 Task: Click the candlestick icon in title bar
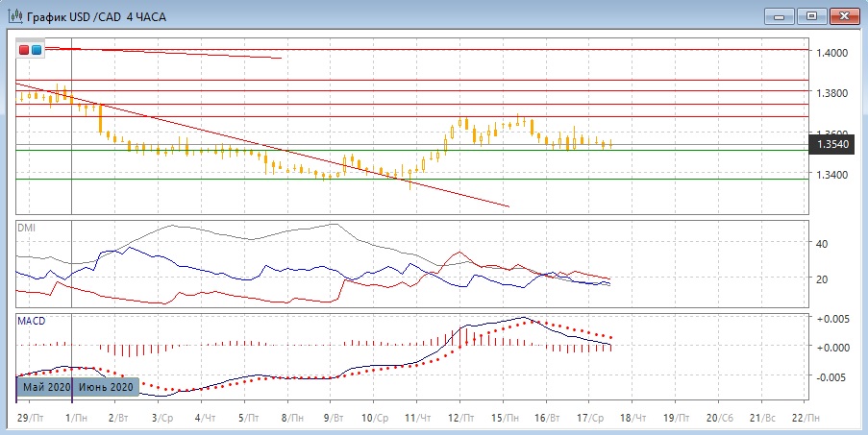pos(15,16)
